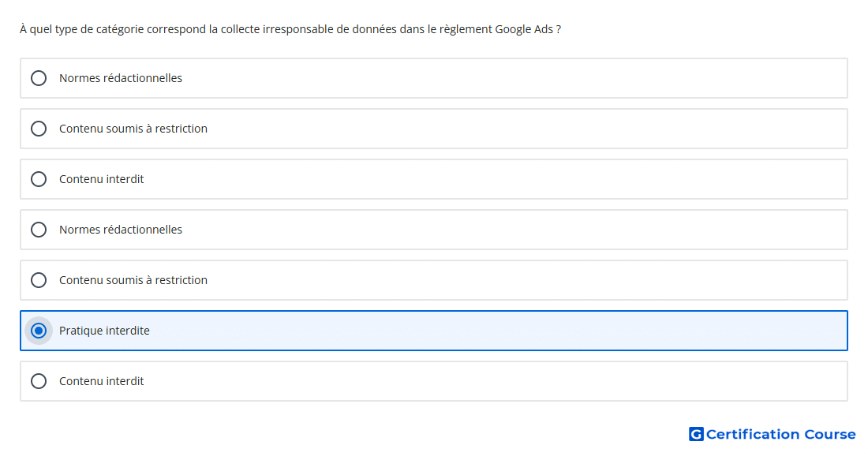Click the first 'Contenu interdit' label text
This screenshot has height=449, width=868.
point(101,179)
